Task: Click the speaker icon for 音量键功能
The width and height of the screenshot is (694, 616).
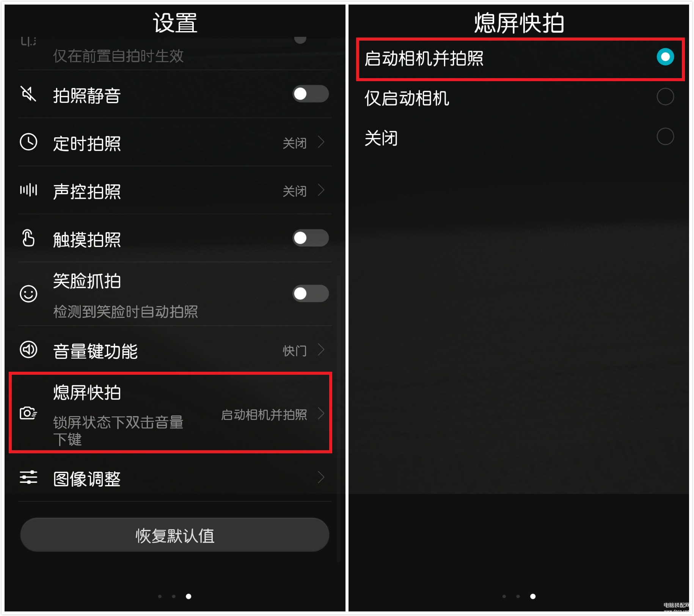Action: pos(28,349)
